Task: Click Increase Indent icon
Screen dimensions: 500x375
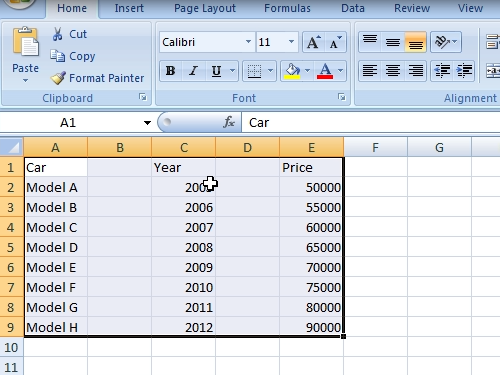Action: click(x=464, y=71)
